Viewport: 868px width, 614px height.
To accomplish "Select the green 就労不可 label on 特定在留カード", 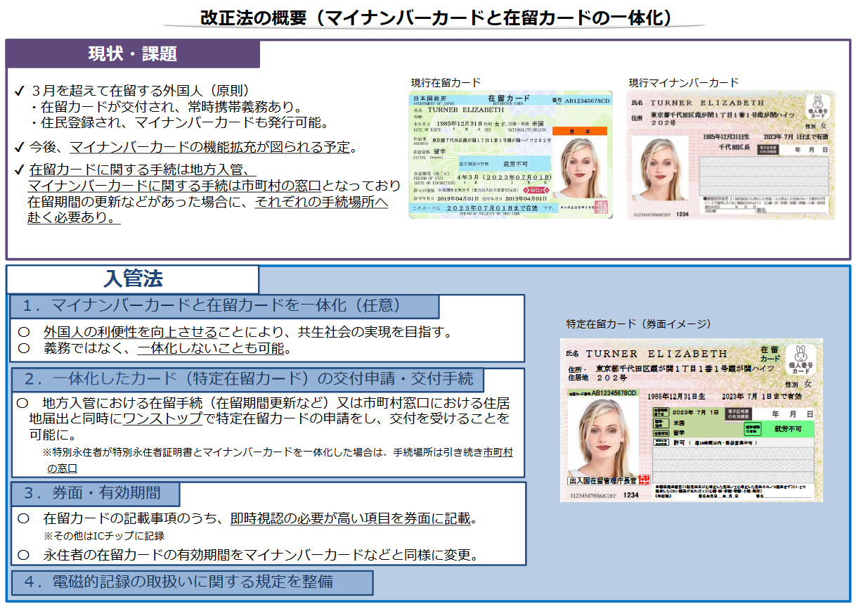I will point(787,430).
